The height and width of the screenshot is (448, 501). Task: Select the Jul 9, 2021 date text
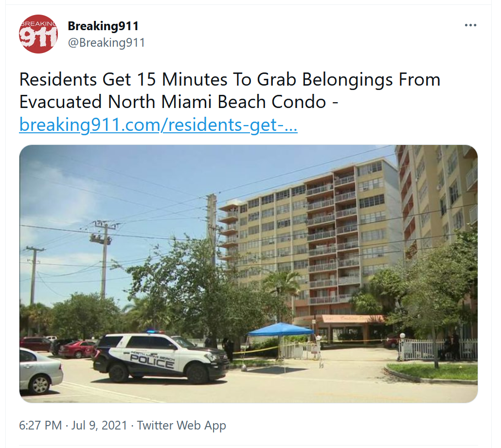click(99, 425)
